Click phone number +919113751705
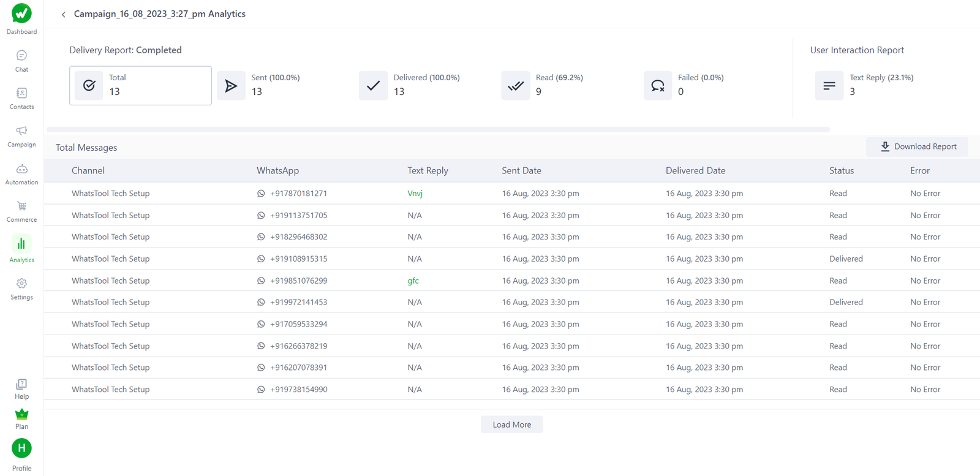 click(298, 216)
